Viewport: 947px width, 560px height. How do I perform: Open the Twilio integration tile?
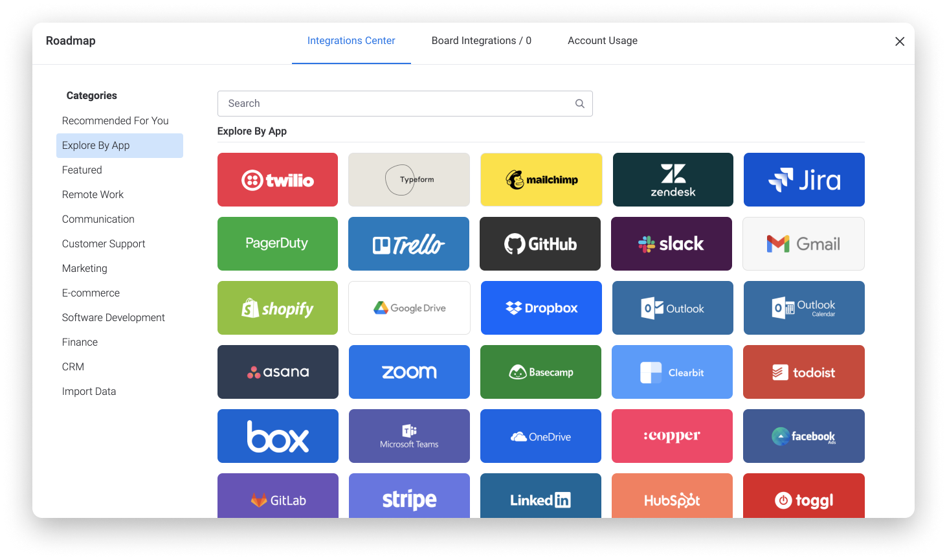tap(278, 179)
